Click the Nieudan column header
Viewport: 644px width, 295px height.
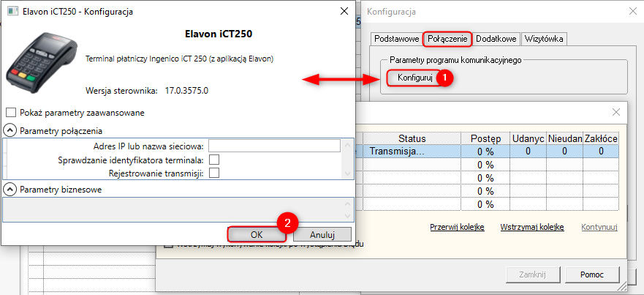(x=565, y=139)
